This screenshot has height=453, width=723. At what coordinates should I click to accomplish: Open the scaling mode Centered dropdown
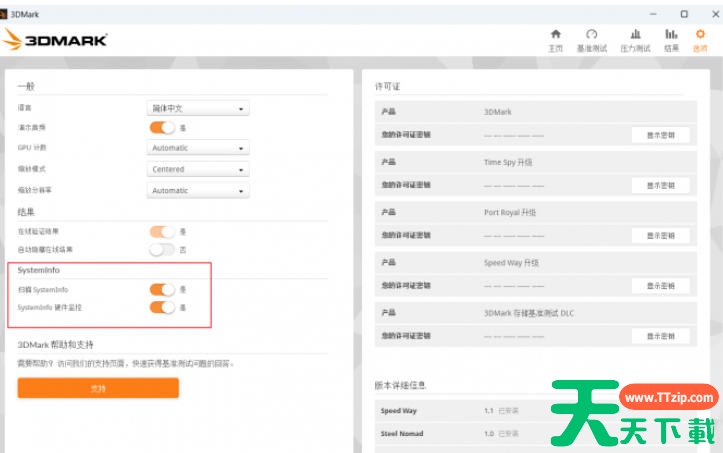[x=198, y=169]
